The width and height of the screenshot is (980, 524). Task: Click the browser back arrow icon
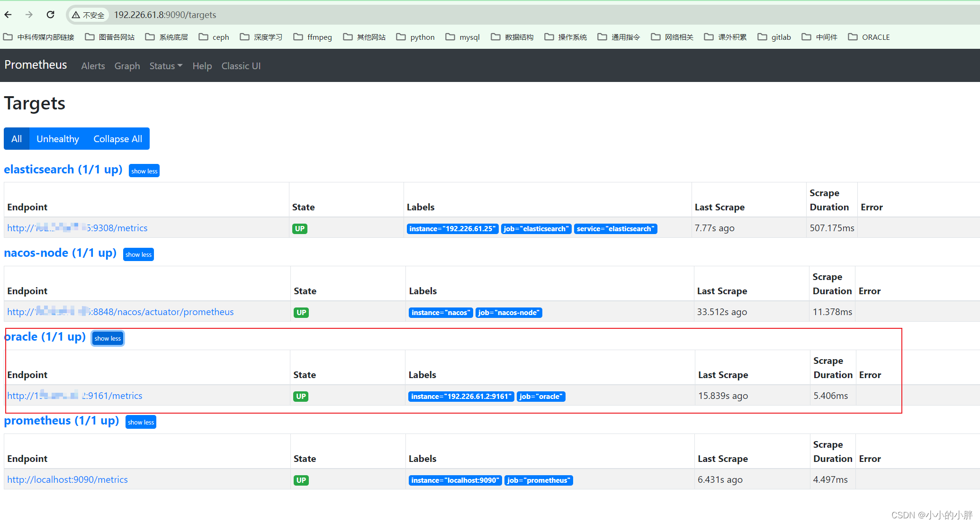(x=8, y=15)
